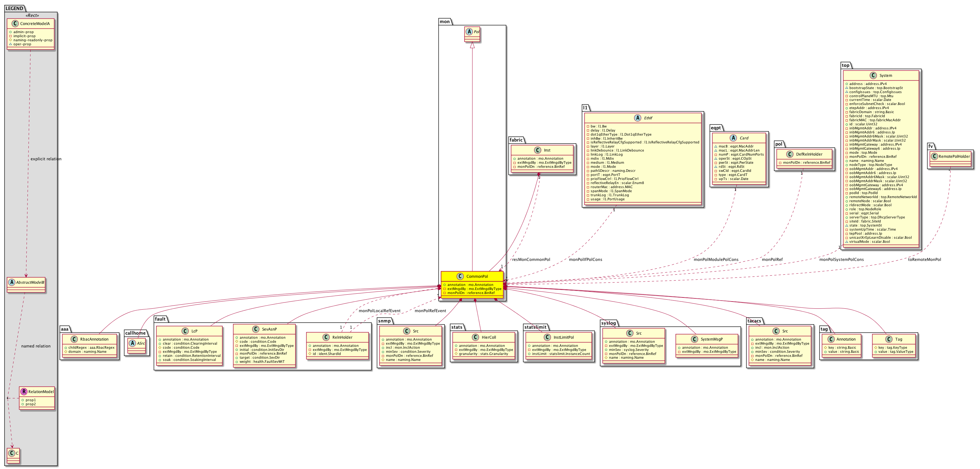Click the toRemoteMonPol relation label
The height and width of the screenshot is (469, 980).
coord(924,259)
